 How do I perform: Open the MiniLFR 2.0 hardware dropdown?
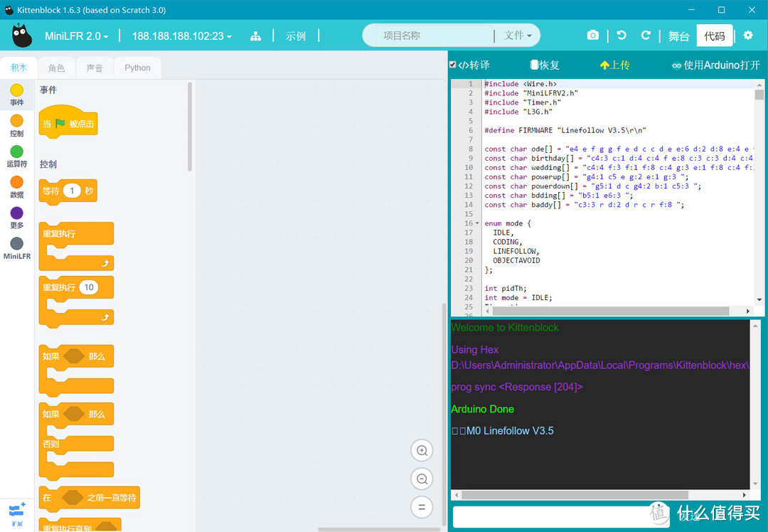(x=76, y=36)
